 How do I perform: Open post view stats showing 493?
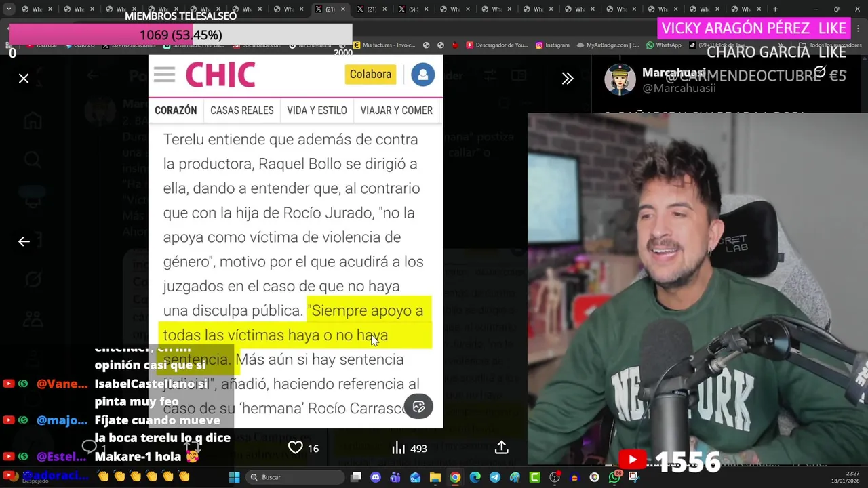click(410, 448)
